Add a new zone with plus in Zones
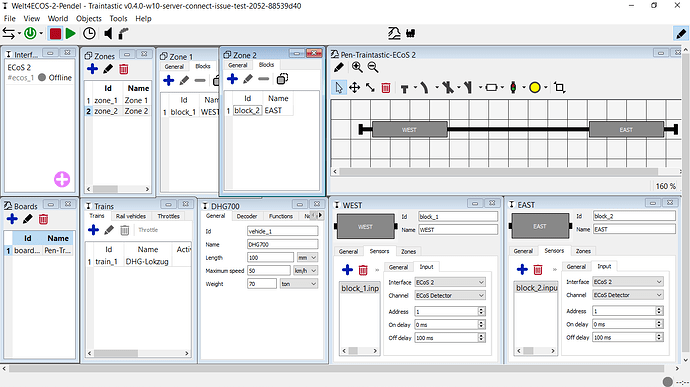The height and width of the screenshot is (387, 690). click(92, 69)
